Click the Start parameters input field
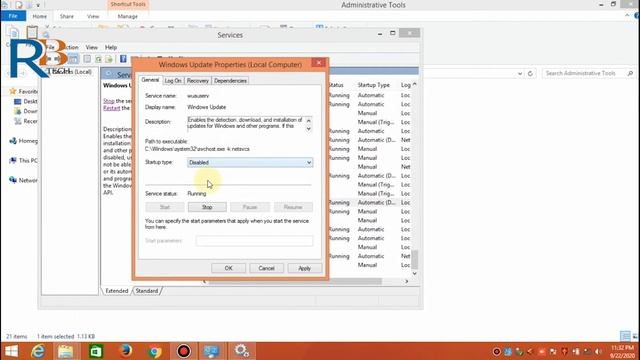Viewport: 640px width, 360px height. pos(254,241)
